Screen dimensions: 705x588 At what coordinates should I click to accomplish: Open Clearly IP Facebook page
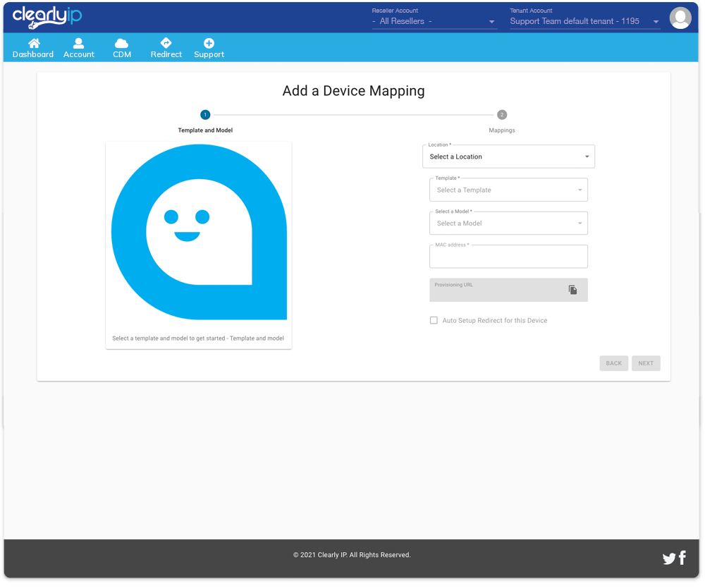click(682, 558)
